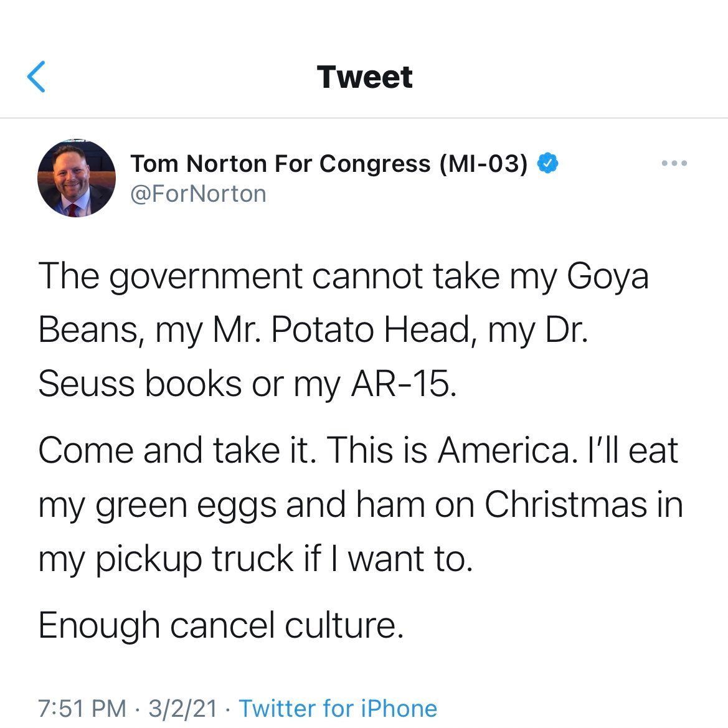Click the word 'Goya' in the tweet
Screen dimensions: 728x728
tap(607, 277)
